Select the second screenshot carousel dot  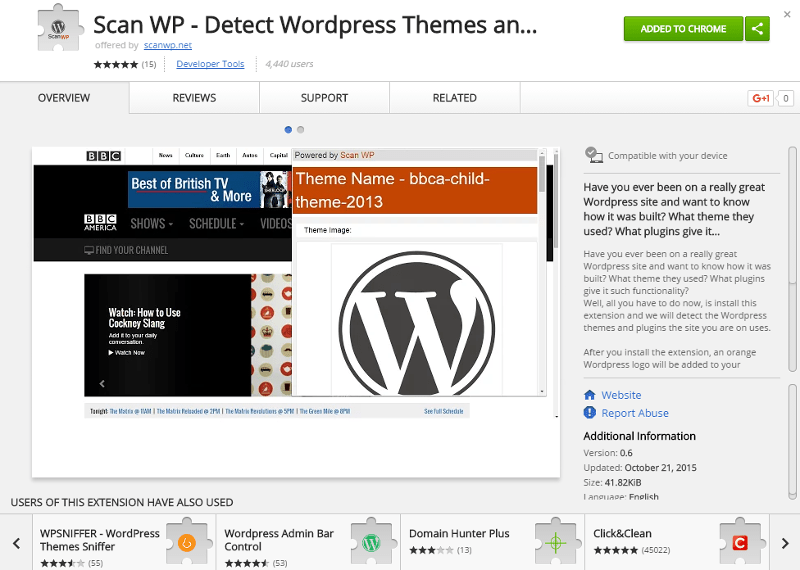[x=301, y=130]
